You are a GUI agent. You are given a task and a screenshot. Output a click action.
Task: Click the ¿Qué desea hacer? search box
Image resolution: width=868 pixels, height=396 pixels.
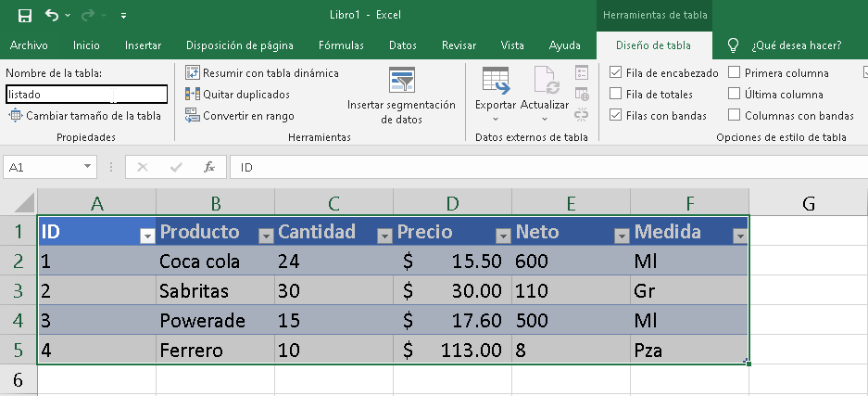[x=796, y=45]
